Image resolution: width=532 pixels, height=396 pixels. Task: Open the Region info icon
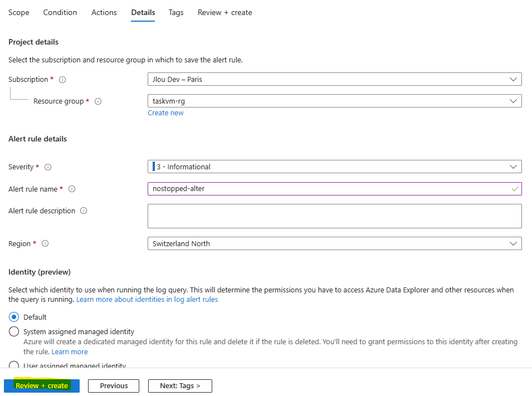pyautogui.click(x=45, y=243)
